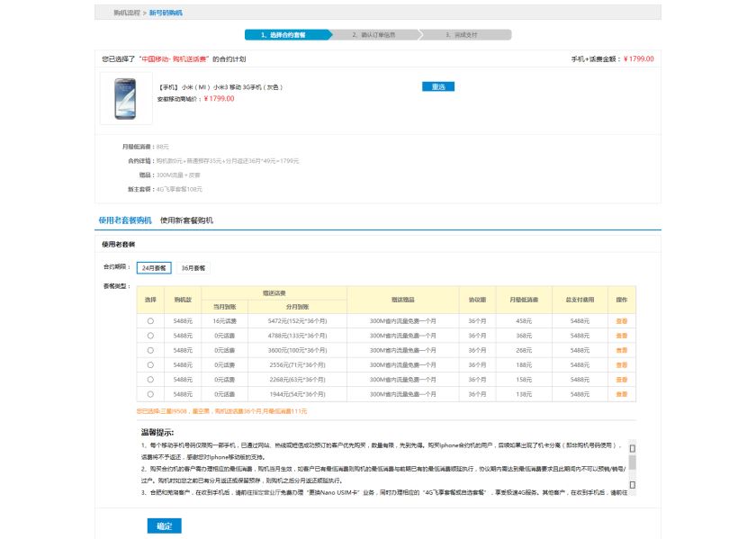756x539 pixels.
Task: Click the 安徽移动商城价 ¥1799.00 price
Action: click(219, 99)
